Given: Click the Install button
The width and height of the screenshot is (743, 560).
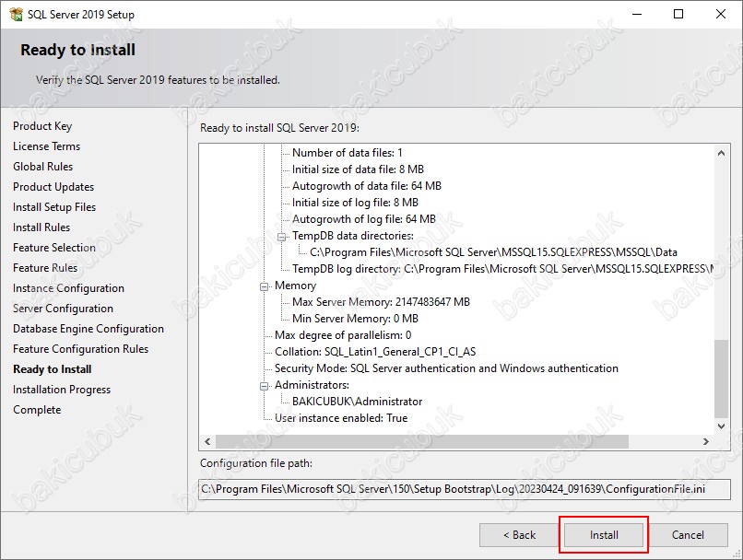Looking at the screenshot, I should pyautogui.click(x=603, y=535).
